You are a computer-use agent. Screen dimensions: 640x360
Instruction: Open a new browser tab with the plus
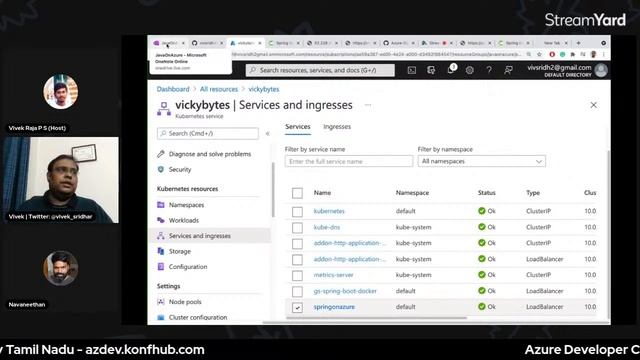coord(578,43)
